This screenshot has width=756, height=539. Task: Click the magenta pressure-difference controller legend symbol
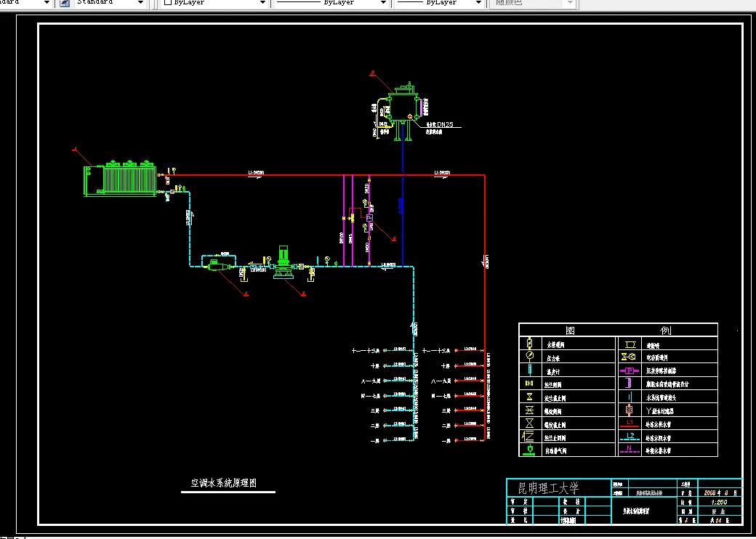coord(630,371)
